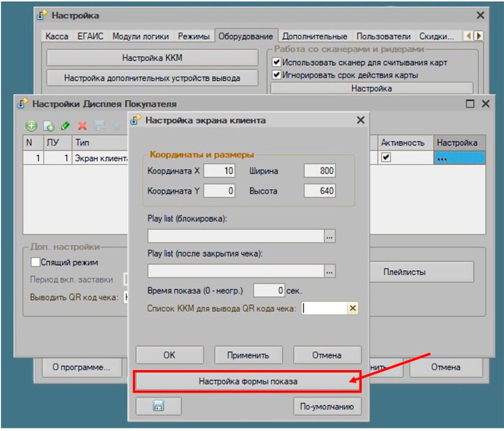This screenshot has width=504, height=431.
Task: Click the red X delete icon
Action: (x=82, y=125)
